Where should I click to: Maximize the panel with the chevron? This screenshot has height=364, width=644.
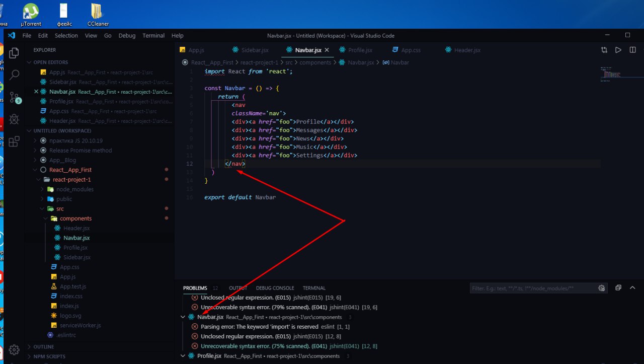click(633, 288)
